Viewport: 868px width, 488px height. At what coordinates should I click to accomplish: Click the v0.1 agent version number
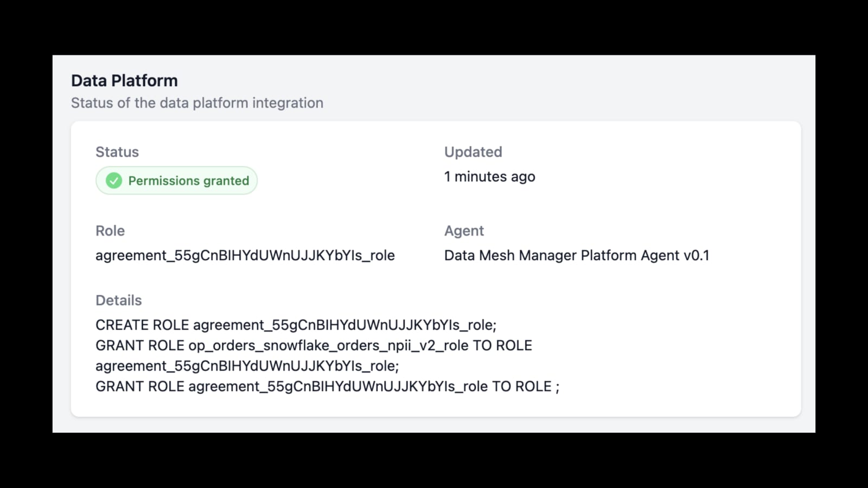(696, 255)
